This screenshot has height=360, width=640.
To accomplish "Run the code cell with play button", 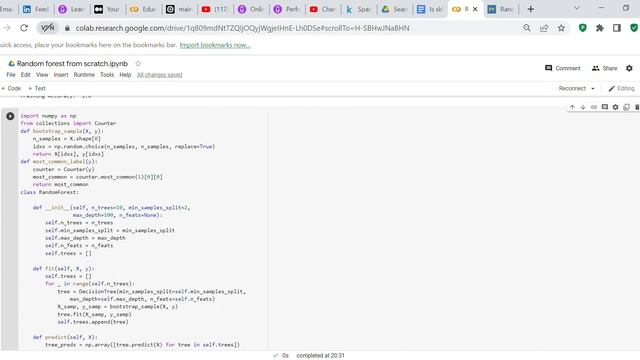I will pos(10,116).
